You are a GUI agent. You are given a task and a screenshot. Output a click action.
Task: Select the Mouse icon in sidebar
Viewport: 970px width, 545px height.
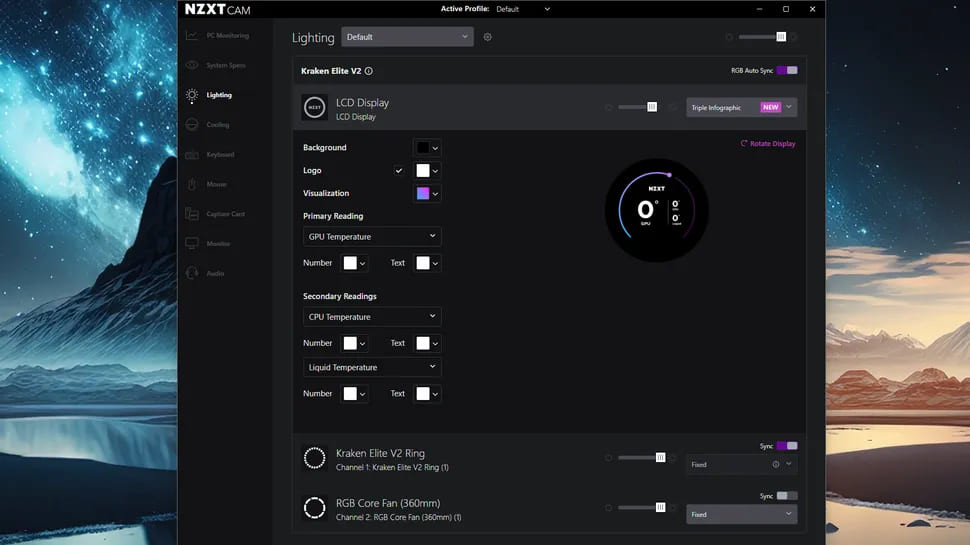point(192,185)
